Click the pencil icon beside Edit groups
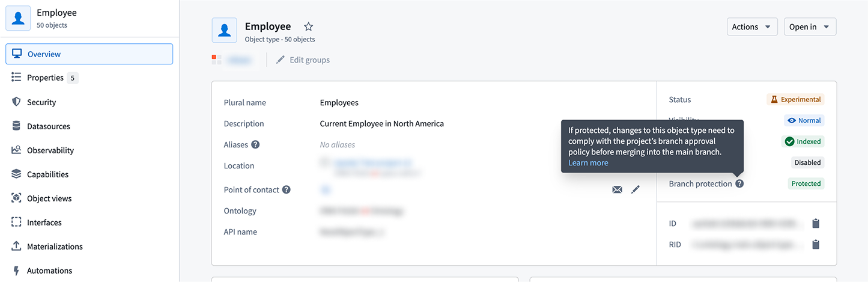Screen dimensions: 868x282 click(x=280, y=60)
